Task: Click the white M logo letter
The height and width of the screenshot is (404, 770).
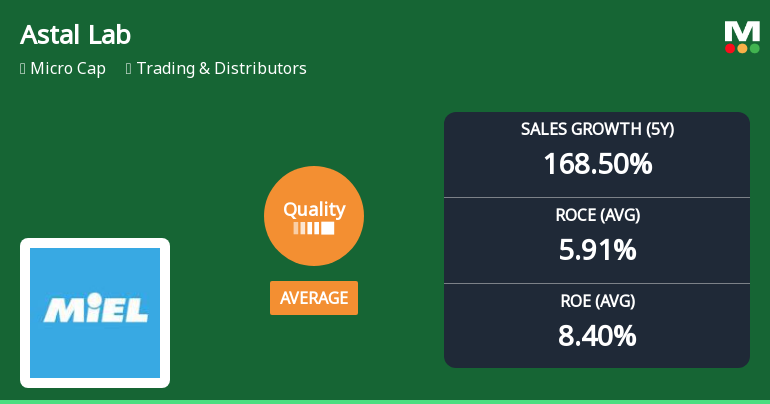Action: [742, 31]
